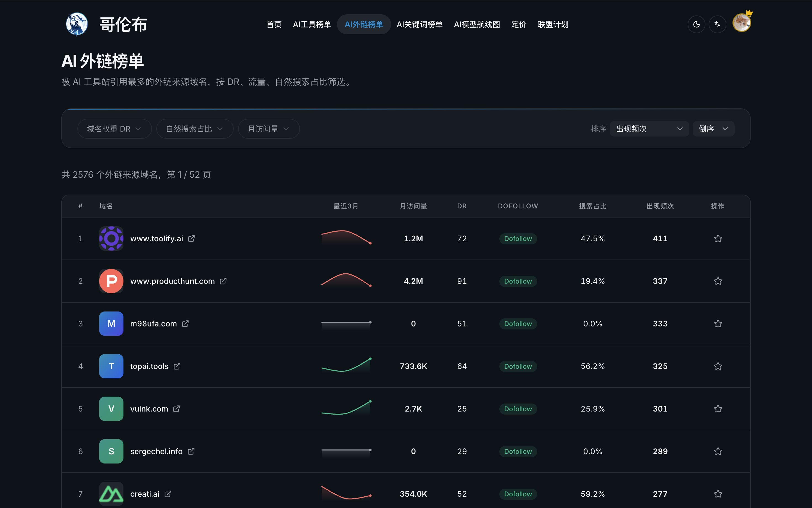Click the 最近3月 column header

click(346, 206)
